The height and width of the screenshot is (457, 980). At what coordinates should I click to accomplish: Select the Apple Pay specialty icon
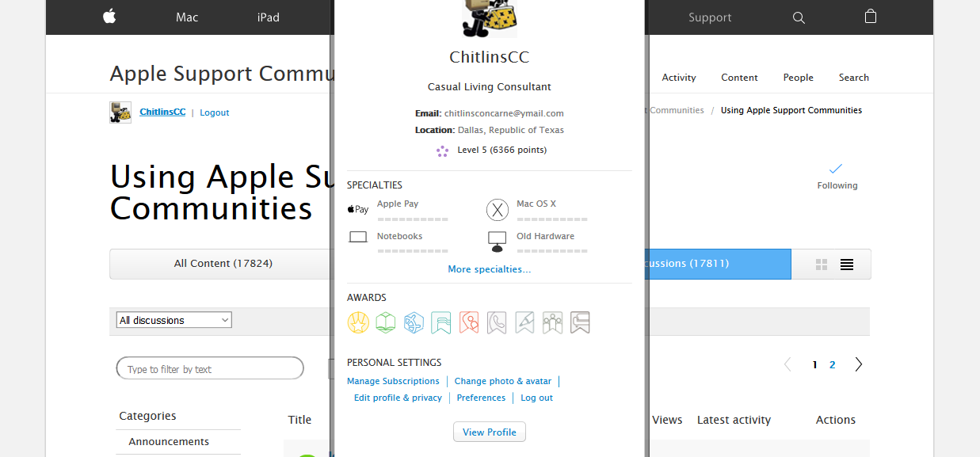(x=357, y=208)
